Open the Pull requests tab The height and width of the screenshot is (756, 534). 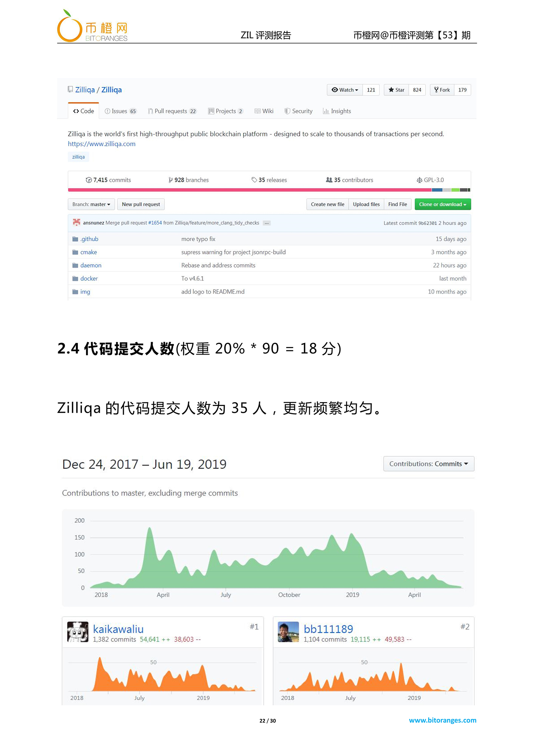pyautogui.click(x=172, y=111)
